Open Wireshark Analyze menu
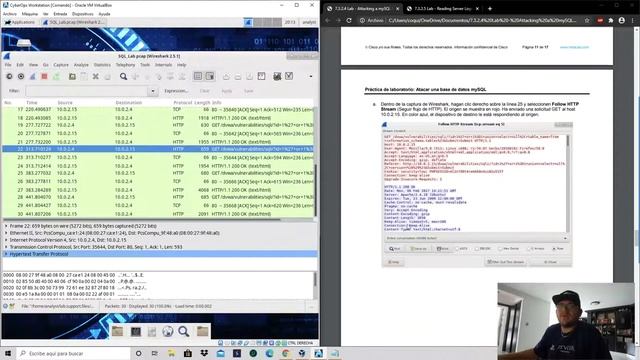 (x=81, y=65)
